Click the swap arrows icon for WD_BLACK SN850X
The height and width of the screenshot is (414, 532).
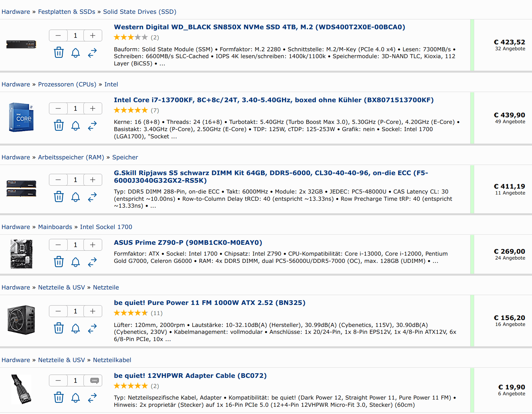tap(92, 53)
